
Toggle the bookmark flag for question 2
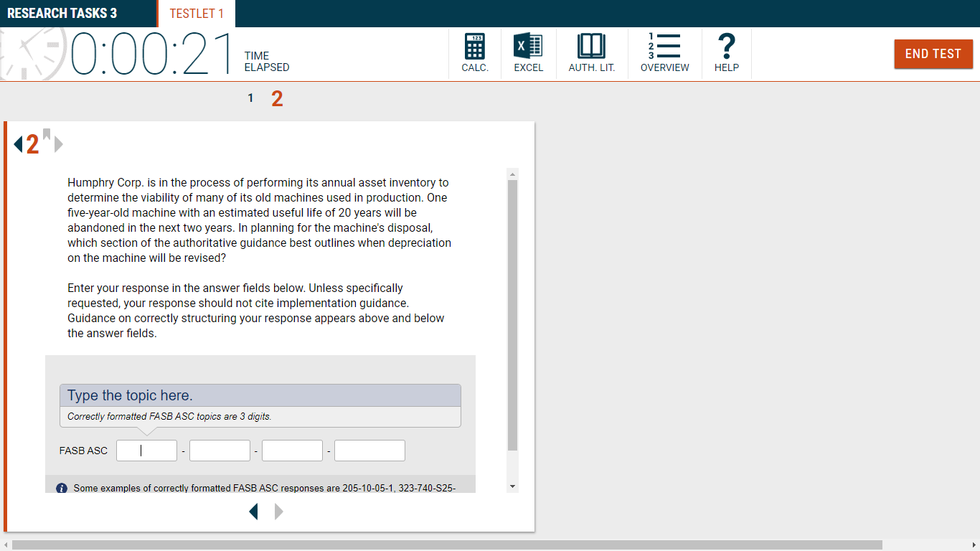pos(47,134)
